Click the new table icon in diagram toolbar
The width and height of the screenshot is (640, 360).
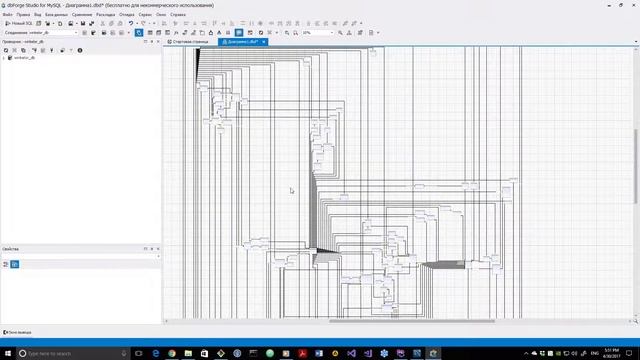click(x=150, y=33)
